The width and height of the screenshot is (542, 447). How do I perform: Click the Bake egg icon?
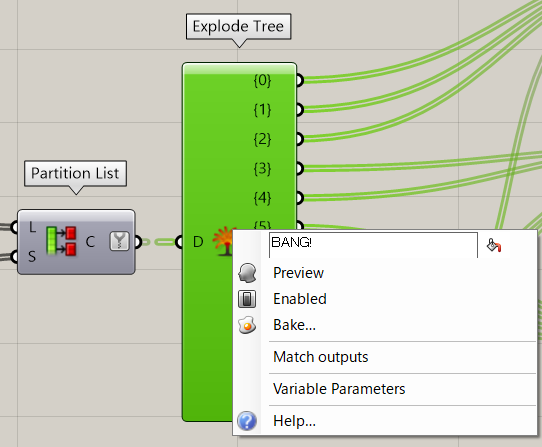pos(247,325)
